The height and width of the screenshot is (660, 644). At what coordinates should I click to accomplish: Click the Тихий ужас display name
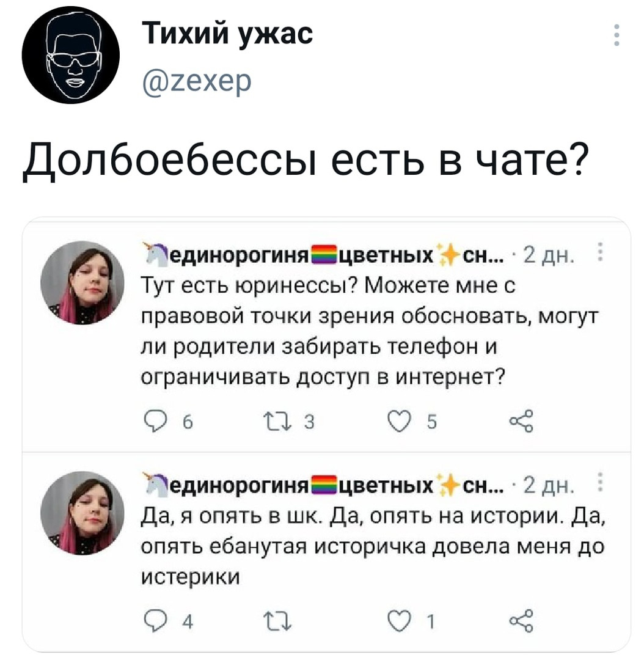tap(228, 34)
